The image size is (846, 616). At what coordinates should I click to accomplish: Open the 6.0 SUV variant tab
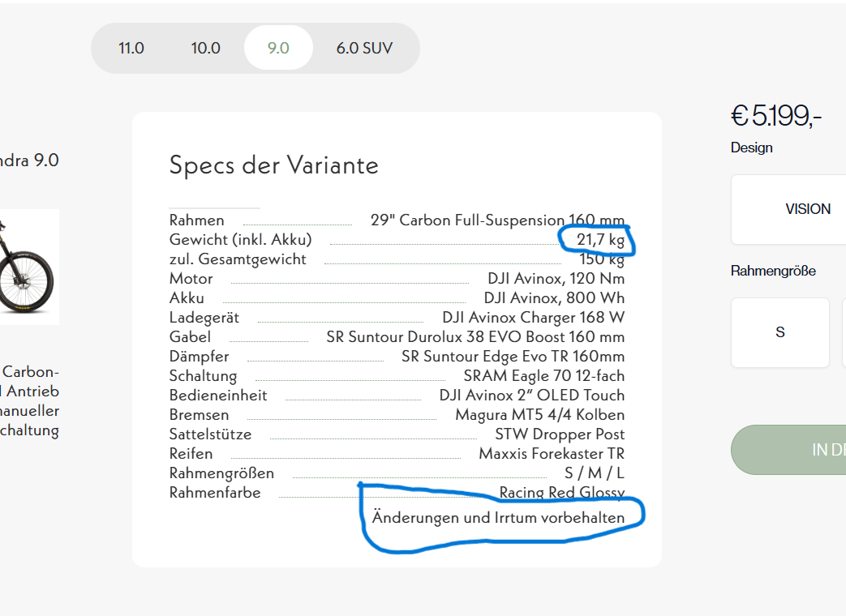364,48
